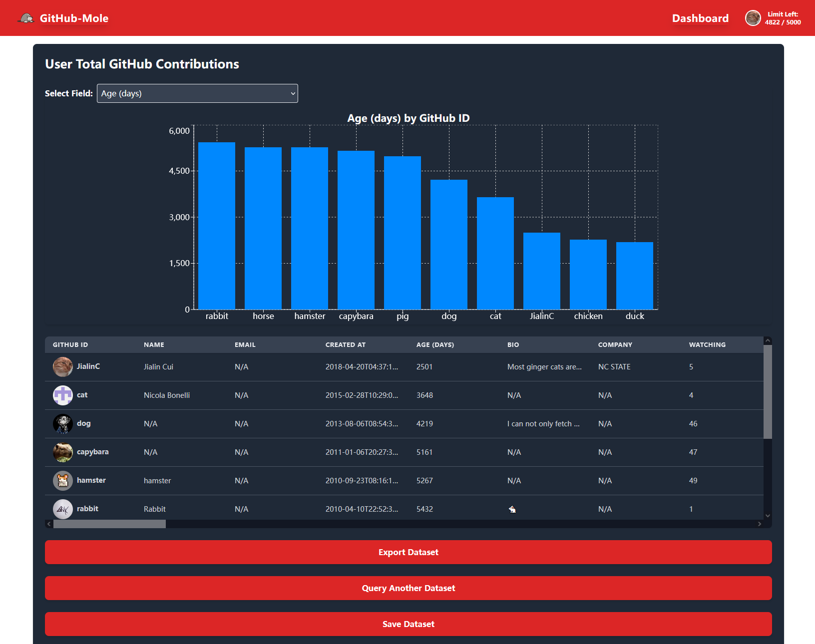Click the rabbit bar in the chart
Screen dimensions: 815x644
[217, 226]
